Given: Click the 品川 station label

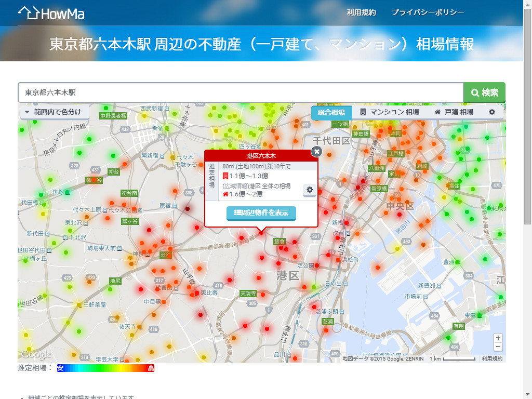Looking at the screenshot, I should pyautogui.click(x=280, y=354).
